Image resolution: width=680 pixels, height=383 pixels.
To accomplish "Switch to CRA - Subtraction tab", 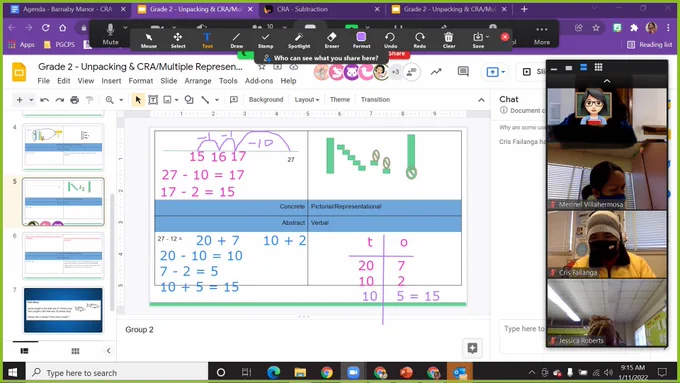I will [322, 9].
